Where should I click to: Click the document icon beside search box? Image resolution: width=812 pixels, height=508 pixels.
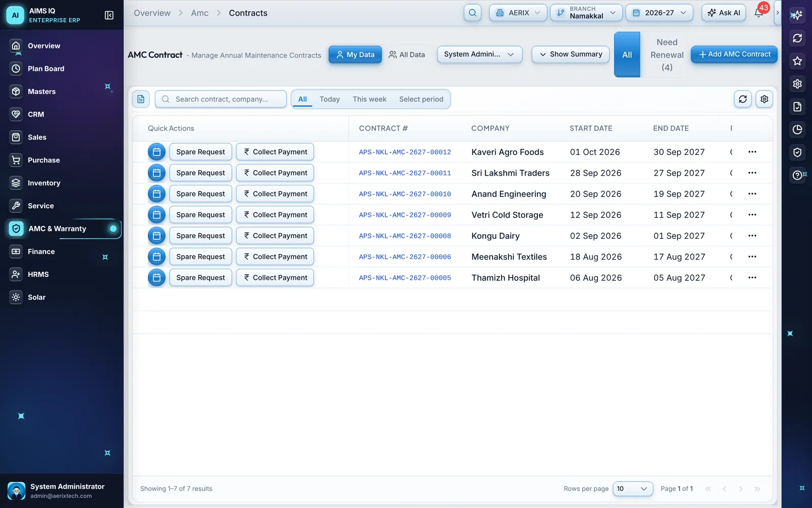[x=141, y=99]
